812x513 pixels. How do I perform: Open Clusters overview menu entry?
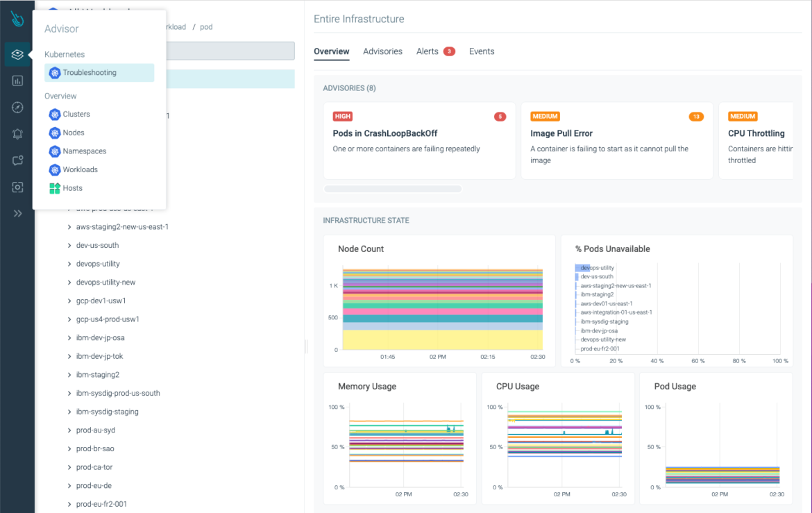[x=76, y=114]
